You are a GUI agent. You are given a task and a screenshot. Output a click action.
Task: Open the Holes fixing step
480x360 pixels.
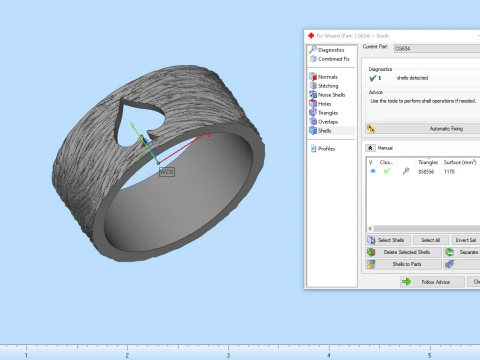(320, 104)
